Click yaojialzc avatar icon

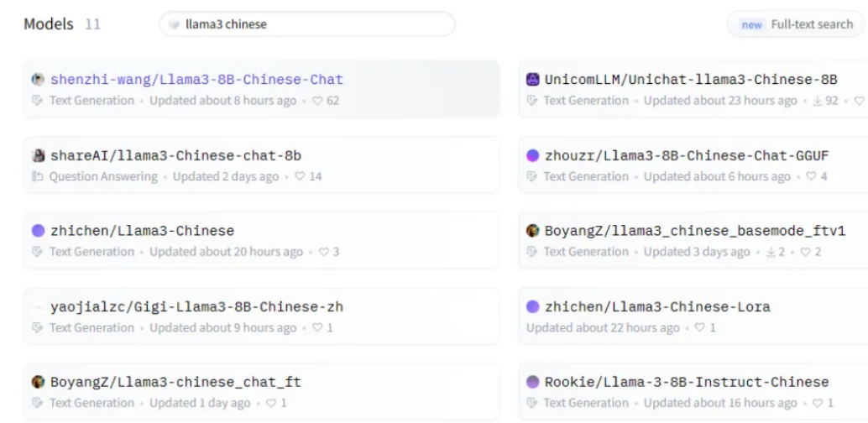pos(38,306)
